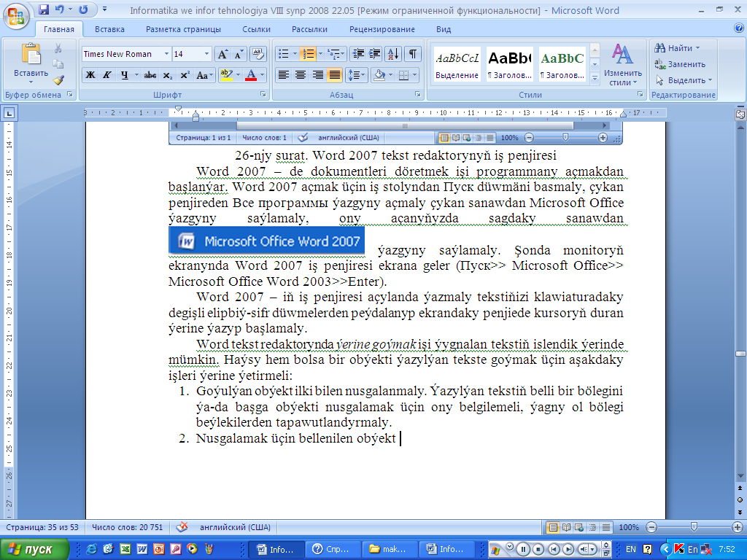This screenshot has width=747, height=560.
Task: Toggle italic formatting К
Action: [x=107, y=75]
